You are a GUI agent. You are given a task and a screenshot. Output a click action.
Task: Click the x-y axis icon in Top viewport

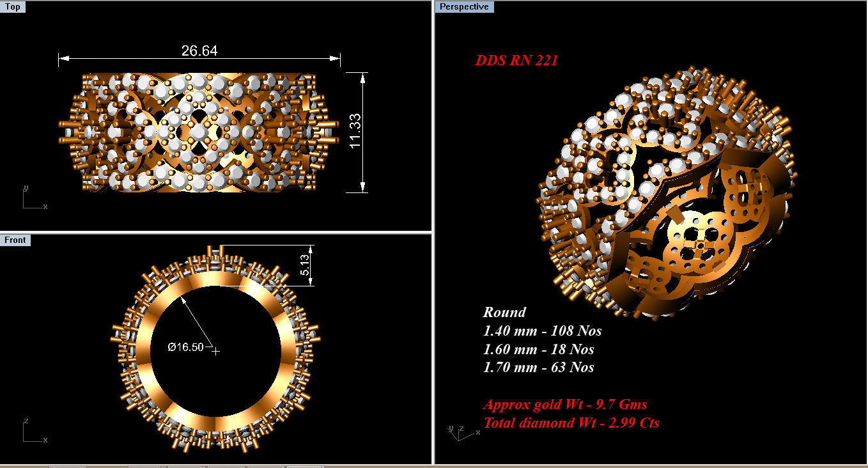(x=35, y=198)
